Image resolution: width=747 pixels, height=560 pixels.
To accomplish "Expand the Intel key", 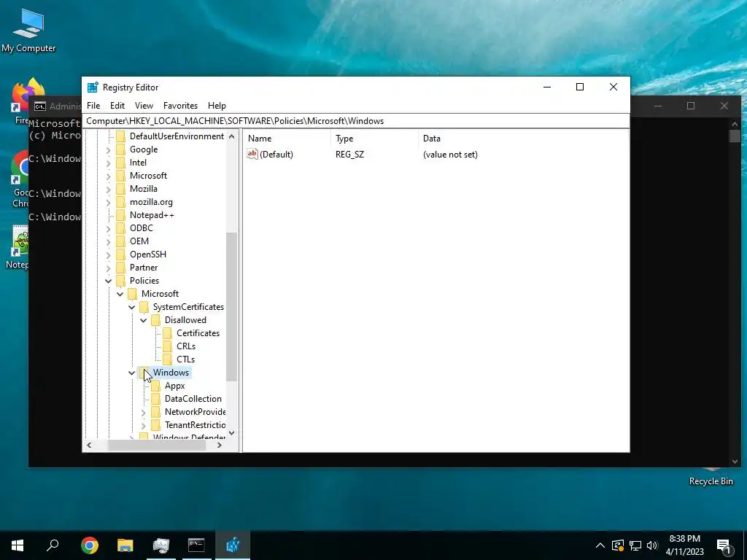I will 108,163.
